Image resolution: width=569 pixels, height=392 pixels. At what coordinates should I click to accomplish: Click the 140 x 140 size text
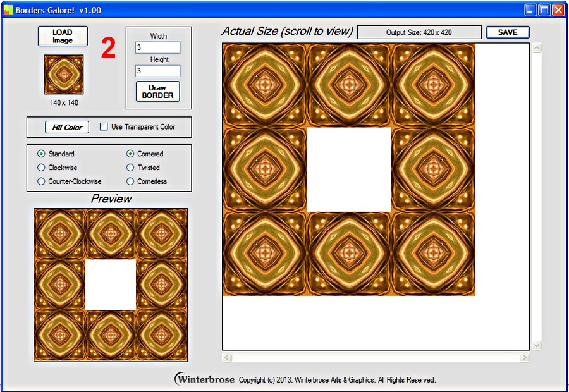(64, 102)
